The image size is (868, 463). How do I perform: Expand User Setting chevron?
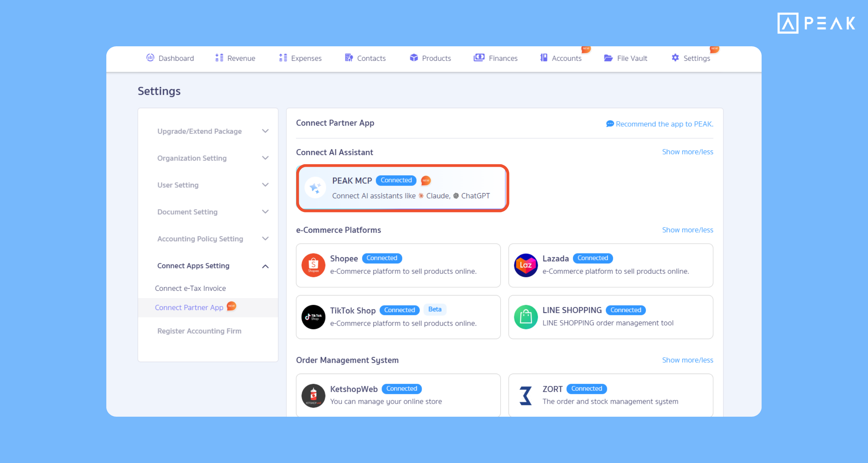tap(265, 185)
